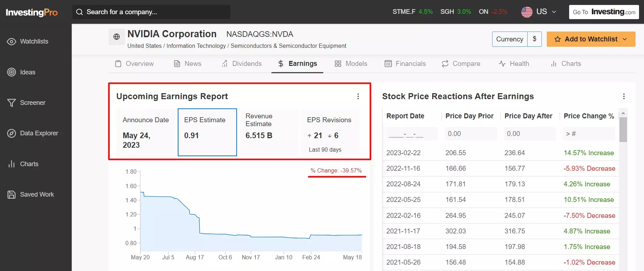
Task: Click the Price Day After filter field
Action: [530, 134]
